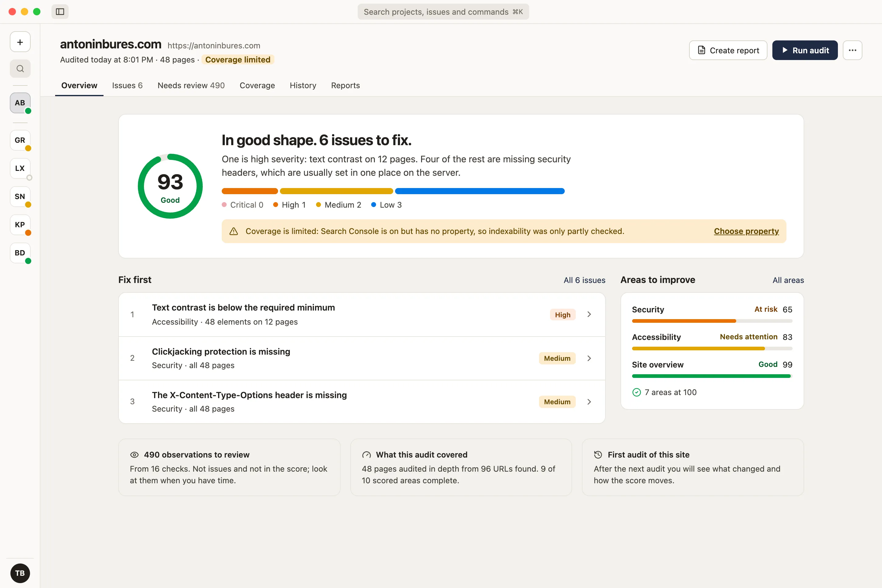The height and width of the screenshot is (588, 882).
Task: Click the Coverage limited badge
Action: point(238,60)
